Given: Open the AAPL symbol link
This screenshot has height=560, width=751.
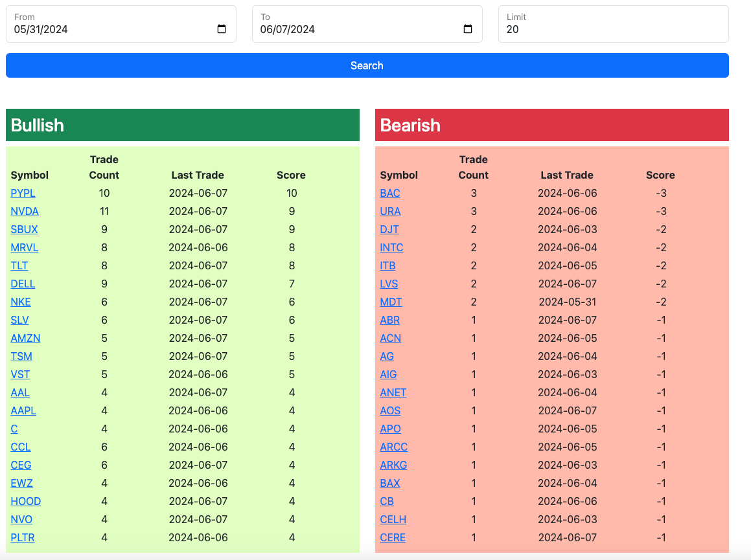Looking at the screenshot, I should 23,410.
